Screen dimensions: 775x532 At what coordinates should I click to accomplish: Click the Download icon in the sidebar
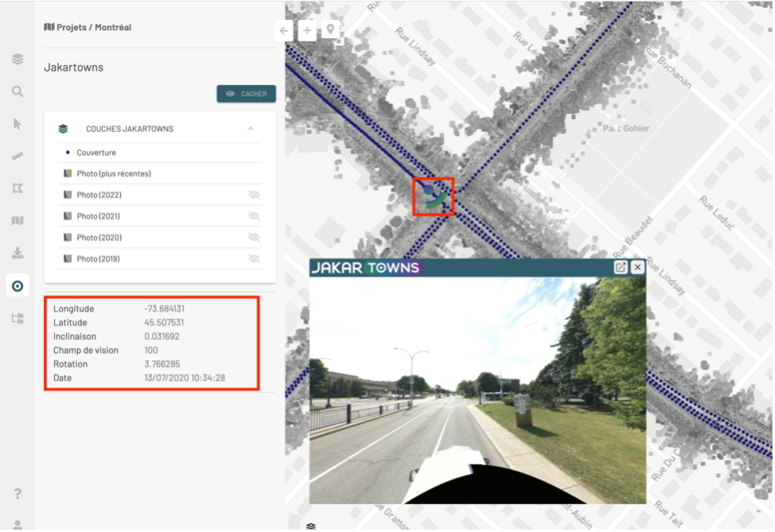18,253
